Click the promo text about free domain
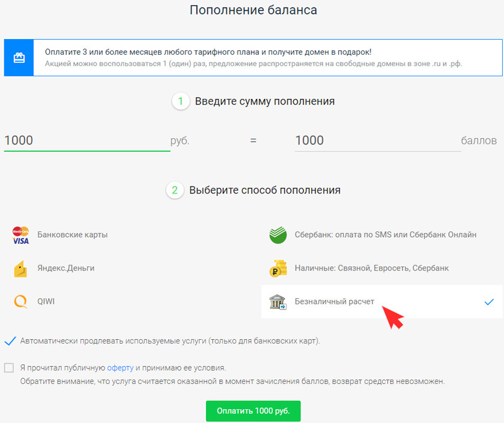The height and width of the screenshot is (423, 504). pos(208,52)
